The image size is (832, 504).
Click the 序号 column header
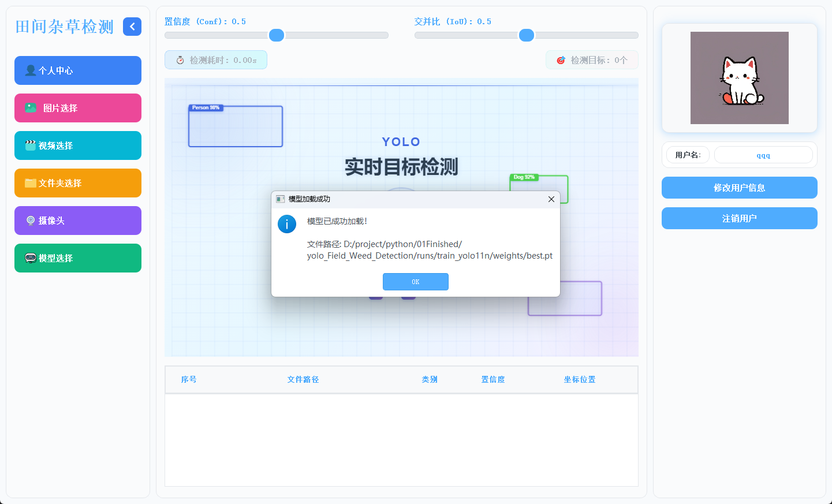189,379
